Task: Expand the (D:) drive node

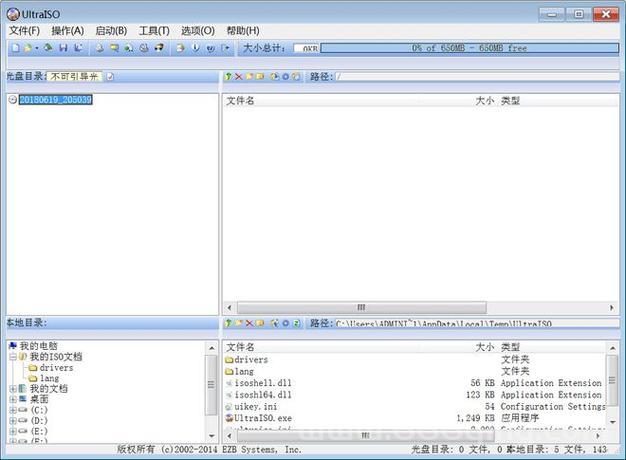Action: click(13, 421)
